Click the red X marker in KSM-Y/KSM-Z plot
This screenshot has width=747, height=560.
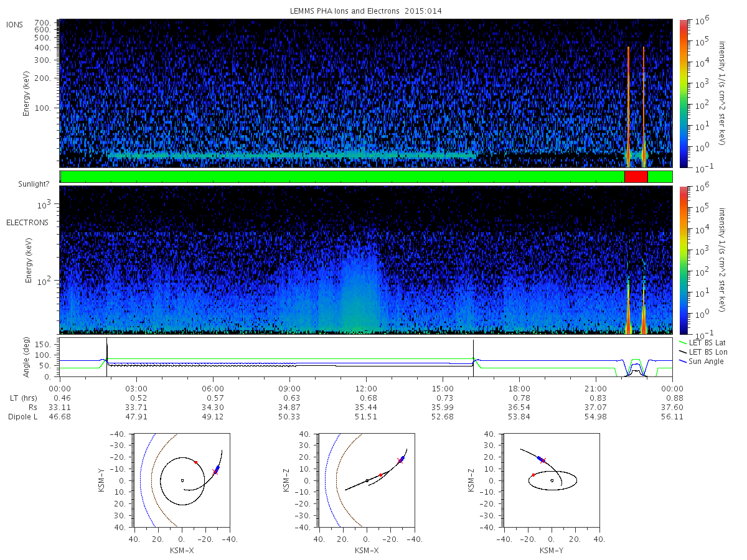pos(543,460)
